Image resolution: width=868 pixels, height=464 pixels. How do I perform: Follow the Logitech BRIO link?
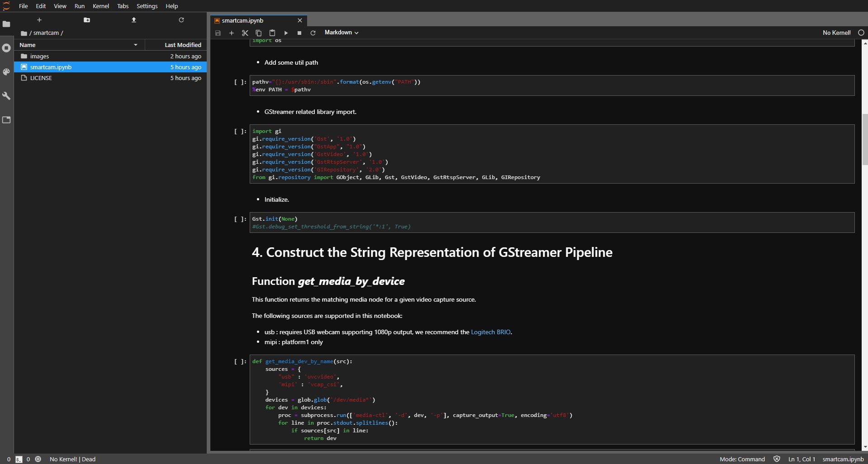(490, 332)
